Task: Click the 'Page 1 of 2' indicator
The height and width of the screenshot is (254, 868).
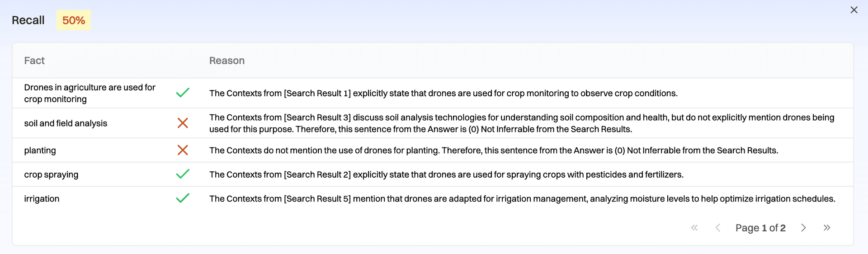Action: pyautogui.click(x=760, y=228)
